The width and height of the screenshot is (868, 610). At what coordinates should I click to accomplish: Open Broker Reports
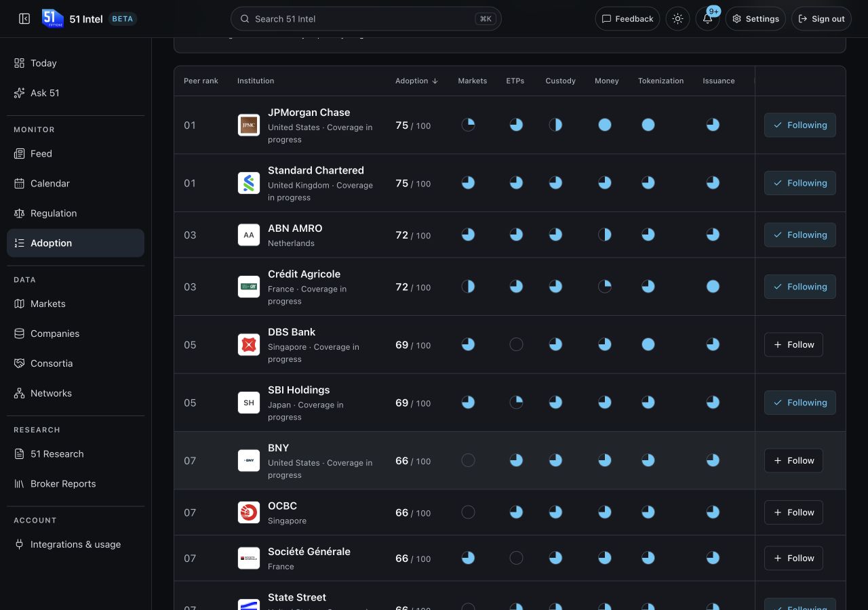coord(75,483)
